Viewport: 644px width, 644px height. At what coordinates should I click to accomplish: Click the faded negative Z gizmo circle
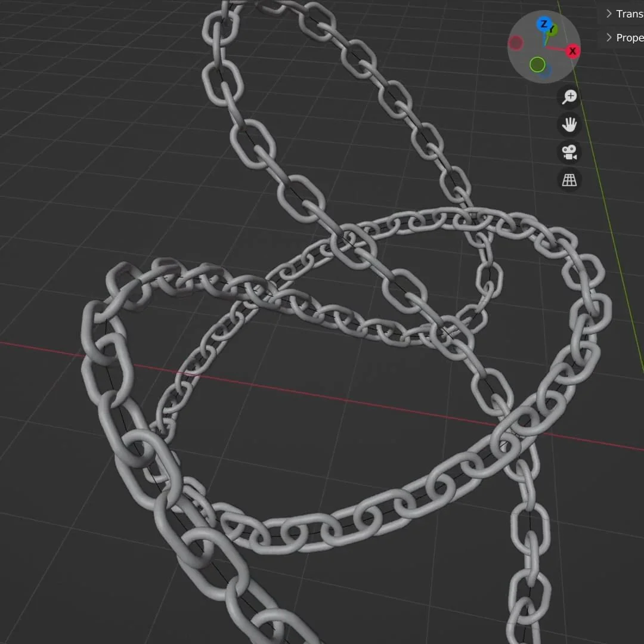pyautogui.click(x=546, y=72)
